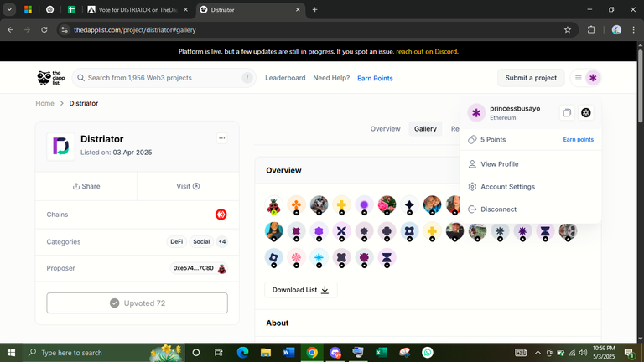The image size is (644, 362).
Task: Click the Leaderboard nav link
Action: [x=285, y=78]
